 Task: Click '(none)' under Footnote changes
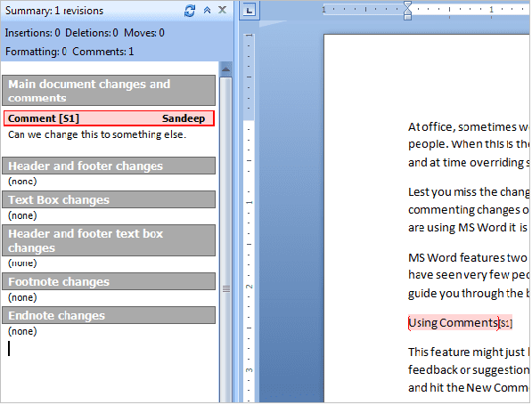(22, 297)
